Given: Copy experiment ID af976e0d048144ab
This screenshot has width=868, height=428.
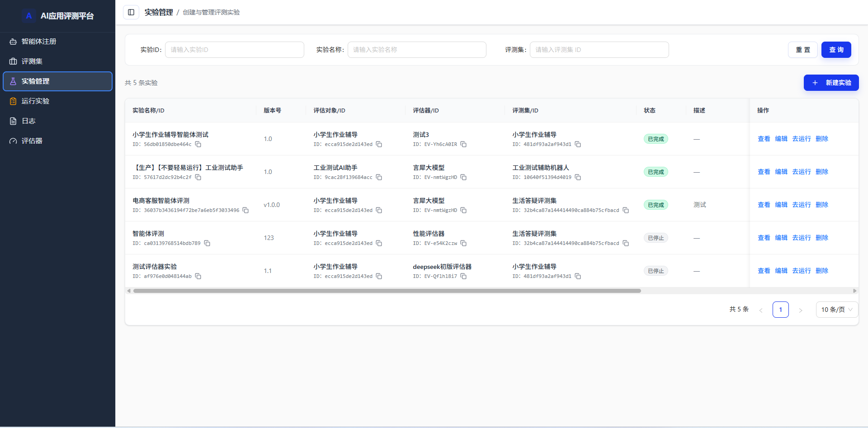Looking at the screenshot, I should [x=198, y=276].
